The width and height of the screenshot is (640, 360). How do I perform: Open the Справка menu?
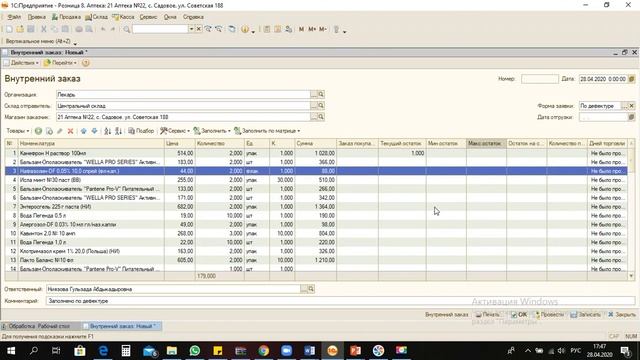pos(193,17)
